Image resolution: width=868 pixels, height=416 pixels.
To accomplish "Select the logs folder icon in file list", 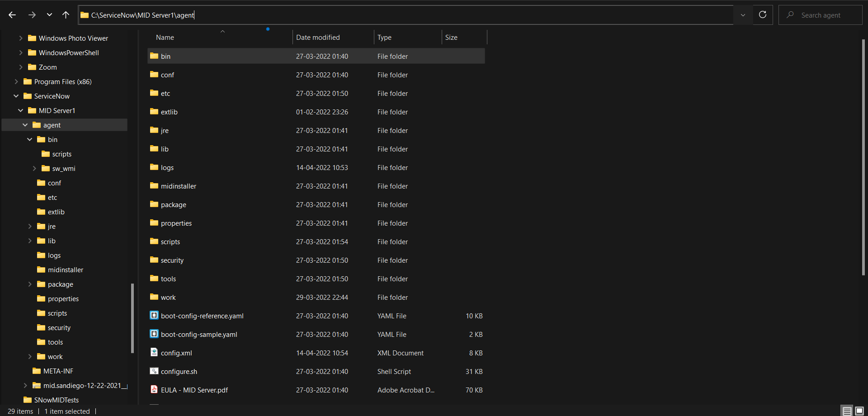I will click(154, 167).
